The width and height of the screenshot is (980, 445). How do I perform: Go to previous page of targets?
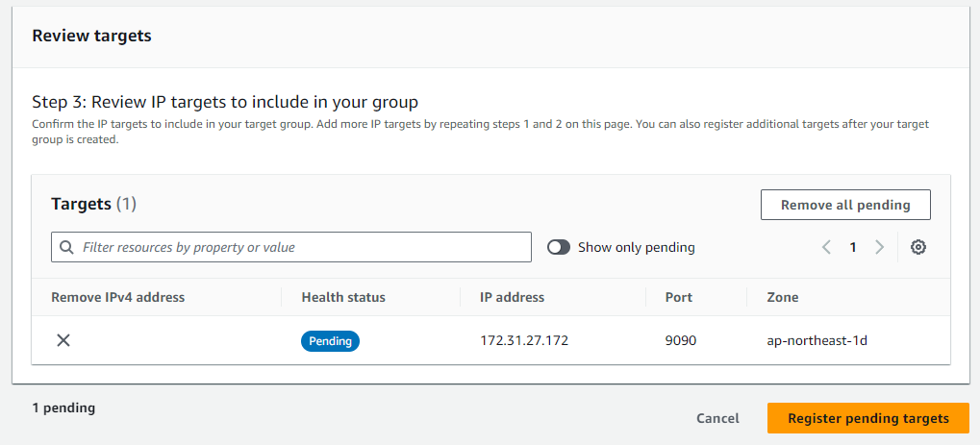pos(826,248)
